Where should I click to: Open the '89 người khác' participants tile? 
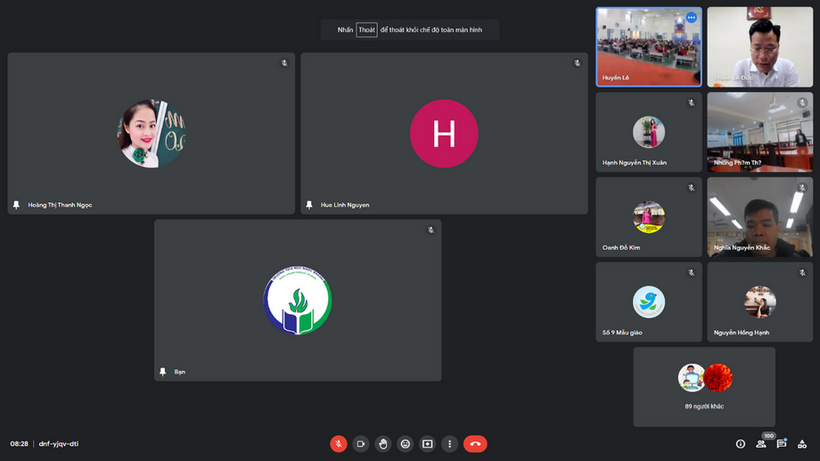[704, 387]
